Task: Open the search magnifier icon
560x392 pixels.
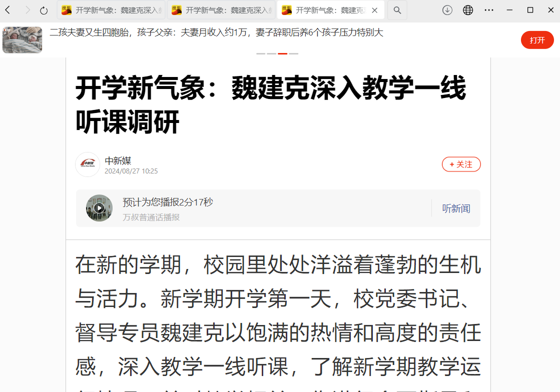Action: pos(397,10)
